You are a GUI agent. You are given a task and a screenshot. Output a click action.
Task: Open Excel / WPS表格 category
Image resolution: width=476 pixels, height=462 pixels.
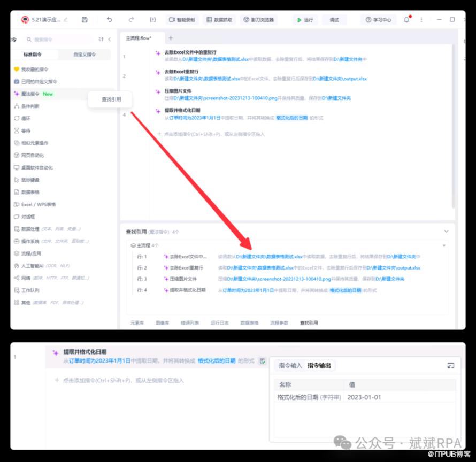point(35,204)
